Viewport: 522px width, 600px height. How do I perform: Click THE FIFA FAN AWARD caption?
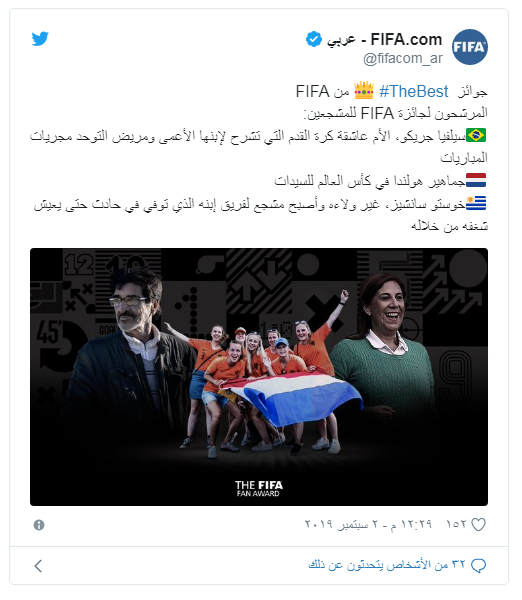(x=259, y=489)
